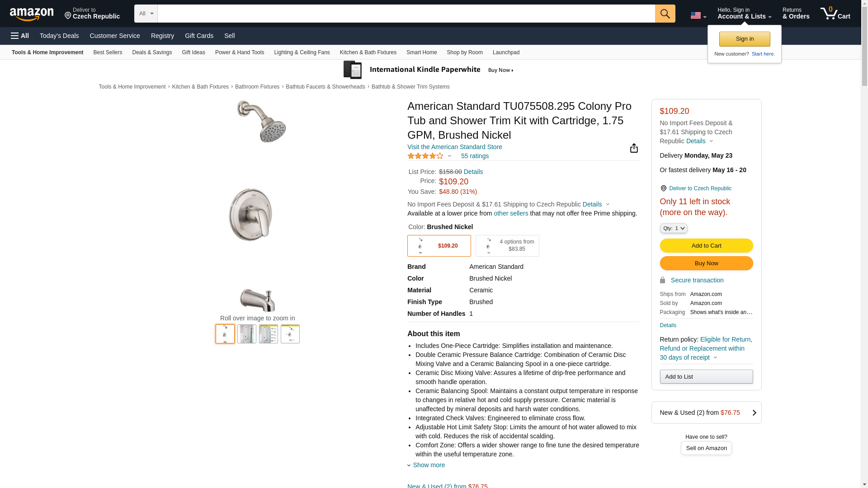
Task: Click the US flag language selector
Action: coord(698,15)
